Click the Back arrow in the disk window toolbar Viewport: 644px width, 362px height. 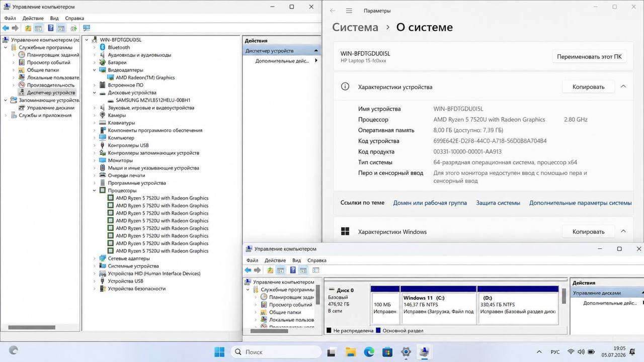click(248, 270)
